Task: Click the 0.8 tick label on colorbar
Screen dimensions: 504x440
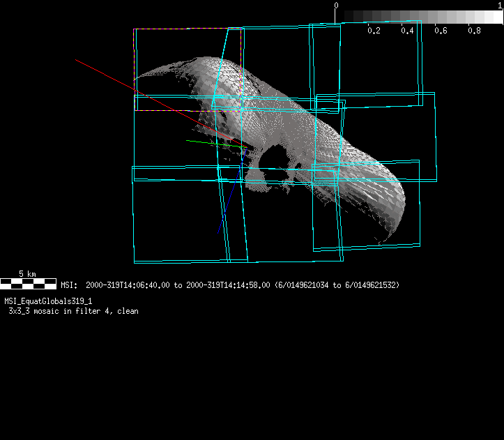Action: [474, 31]
